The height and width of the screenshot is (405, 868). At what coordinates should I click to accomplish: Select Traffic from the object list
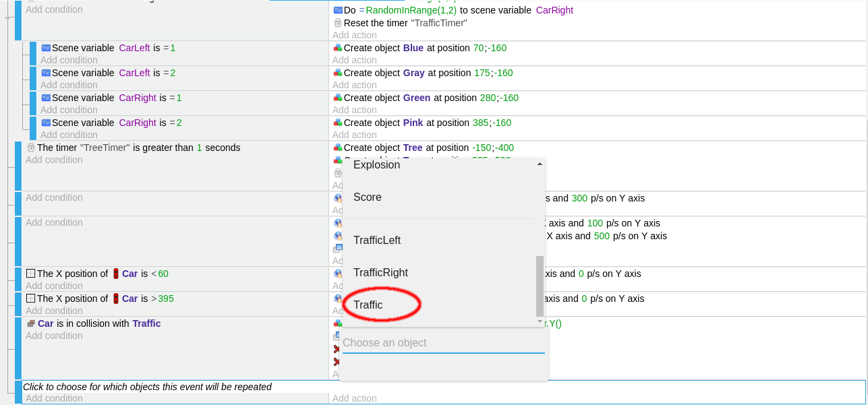click(x=368, y=305)
